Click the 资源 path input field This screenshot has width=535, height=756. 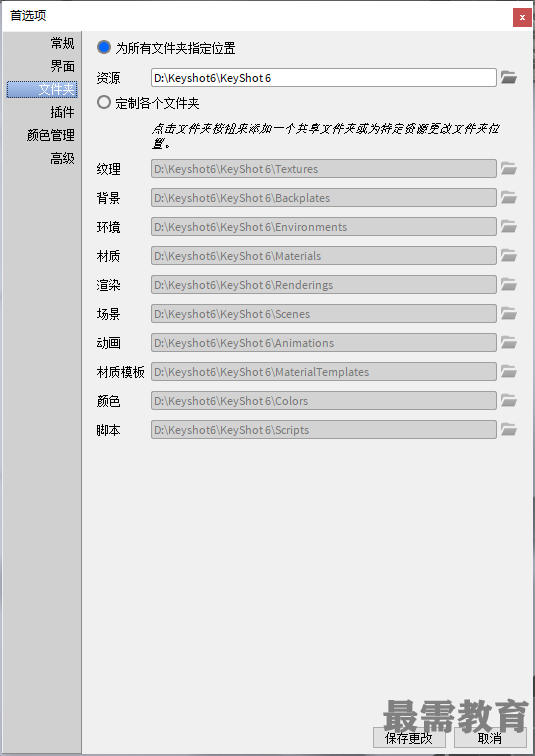[x=323, y=78]
